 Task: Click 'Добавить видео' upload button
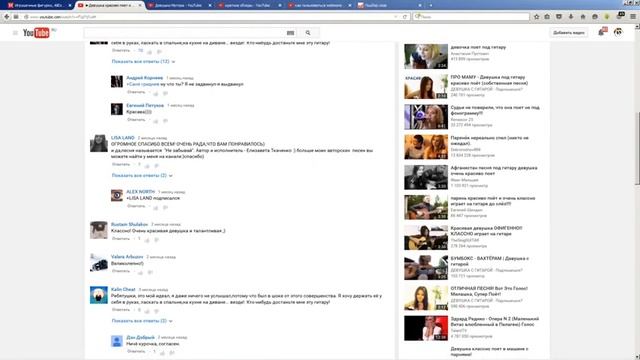click(x=569, y=33)
